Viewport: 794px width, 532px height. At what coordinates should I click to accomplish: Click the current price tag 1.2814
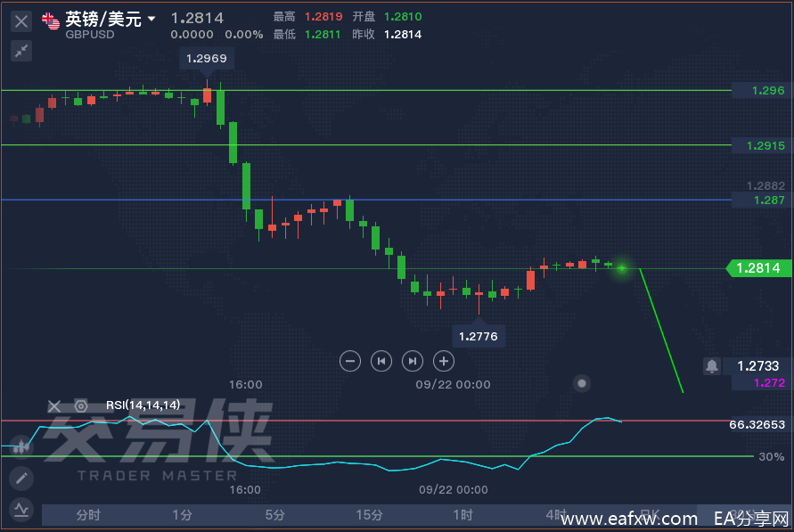pos(758,267)
